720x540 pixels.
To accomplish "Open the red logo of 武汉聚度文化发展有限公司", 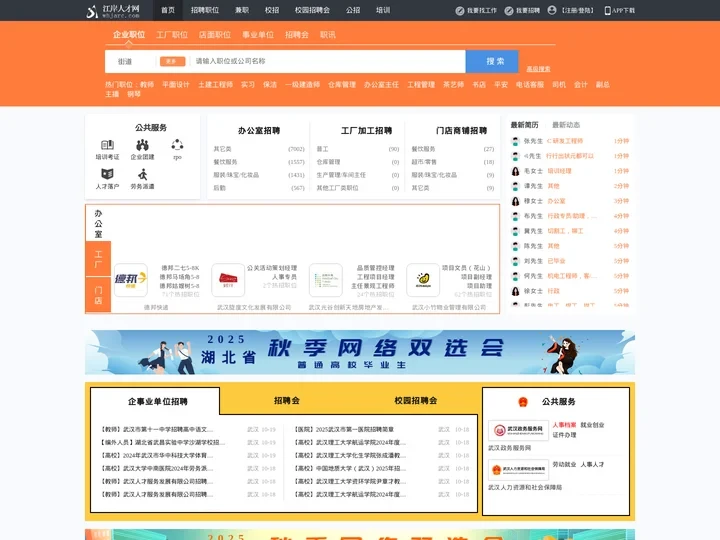I will 228,280.
